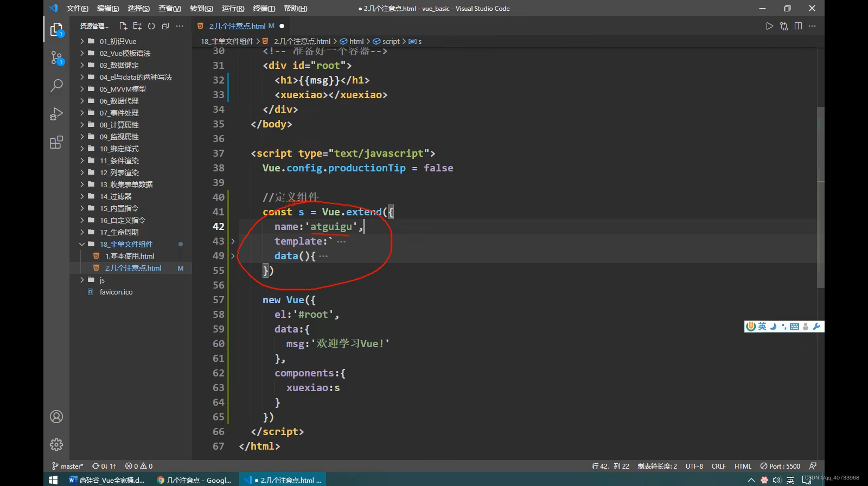Open the 终端(T) menu

[x=264, y=8]
